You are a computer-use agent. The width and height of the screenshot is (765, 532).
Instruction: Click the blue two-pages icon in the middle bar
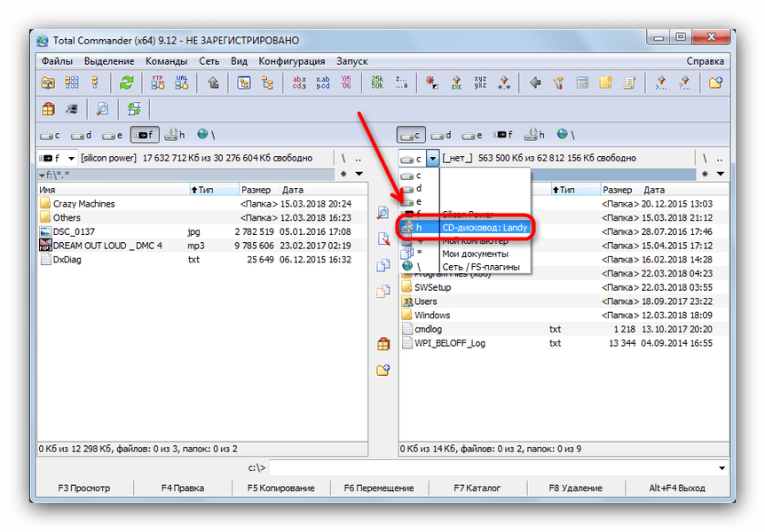pos(383,265)
